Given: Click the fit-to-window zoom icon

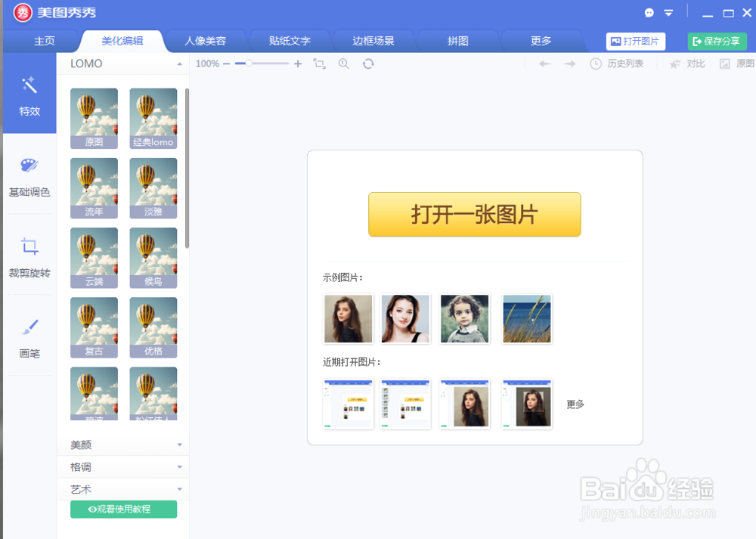Looking at the screenshot, I should click(x=319, y=64).
